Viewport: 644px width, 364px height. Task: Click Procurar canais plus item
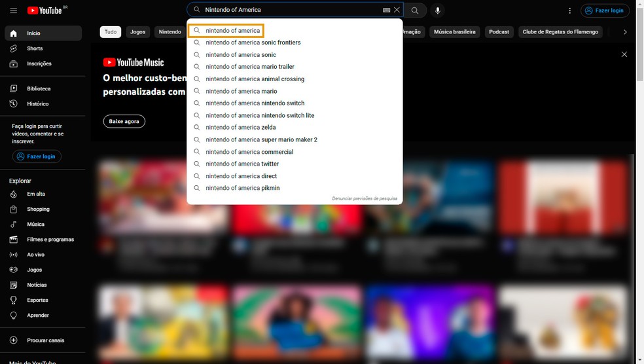coord(43,340)
